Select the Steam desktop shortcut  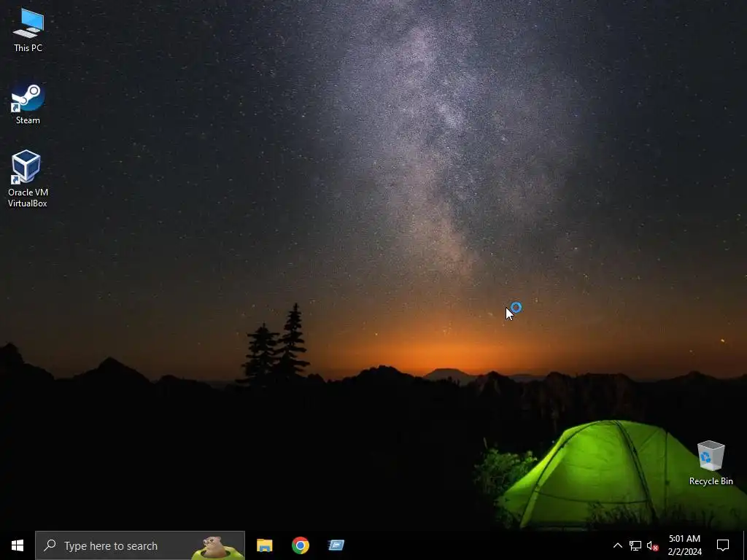click(28, 104)
